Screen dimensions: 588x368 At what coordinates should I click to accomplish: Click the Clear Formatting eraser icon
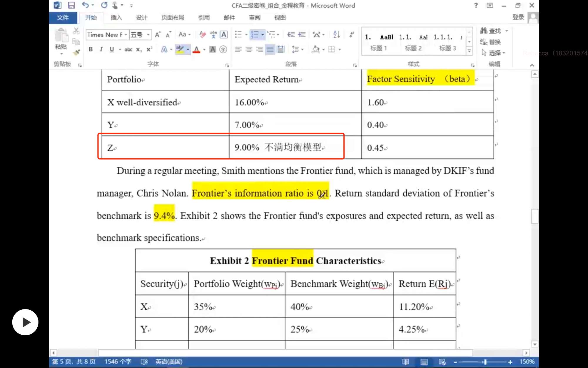pyautogui.click(x=202, y=34)
